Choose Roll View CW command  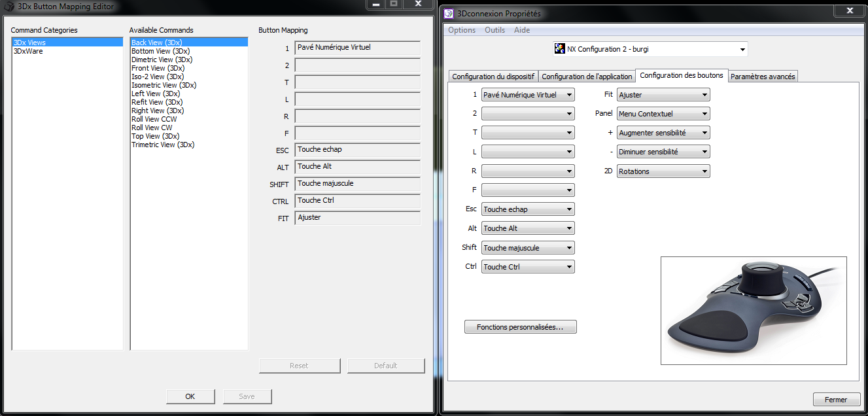[x=189, y=128]
